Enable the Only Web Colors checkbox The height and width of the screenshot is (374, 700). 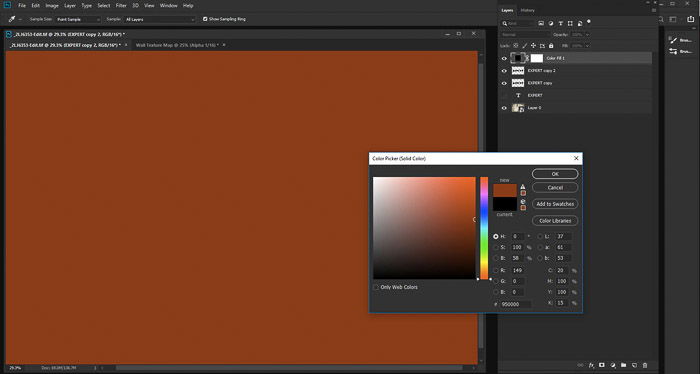click(x=376, y=287)
